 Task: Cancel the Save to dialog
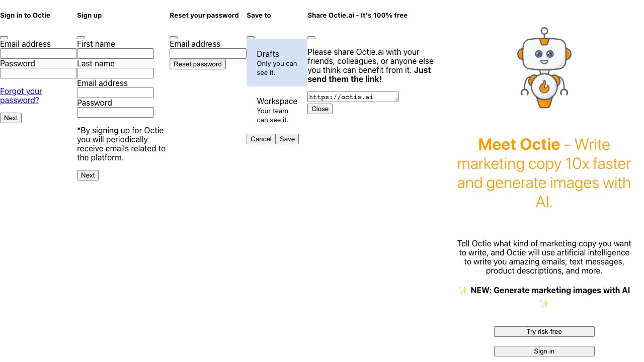(261, 139)
